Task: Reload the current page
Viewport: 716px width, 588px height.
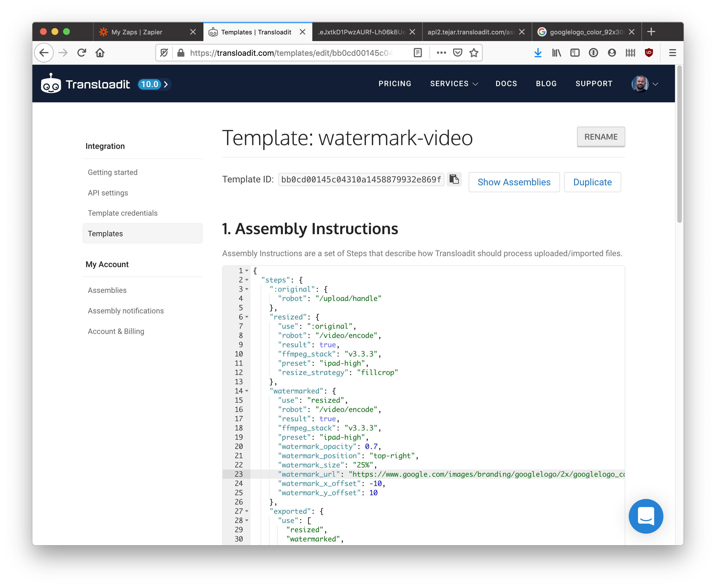Action: click(81, 53)
